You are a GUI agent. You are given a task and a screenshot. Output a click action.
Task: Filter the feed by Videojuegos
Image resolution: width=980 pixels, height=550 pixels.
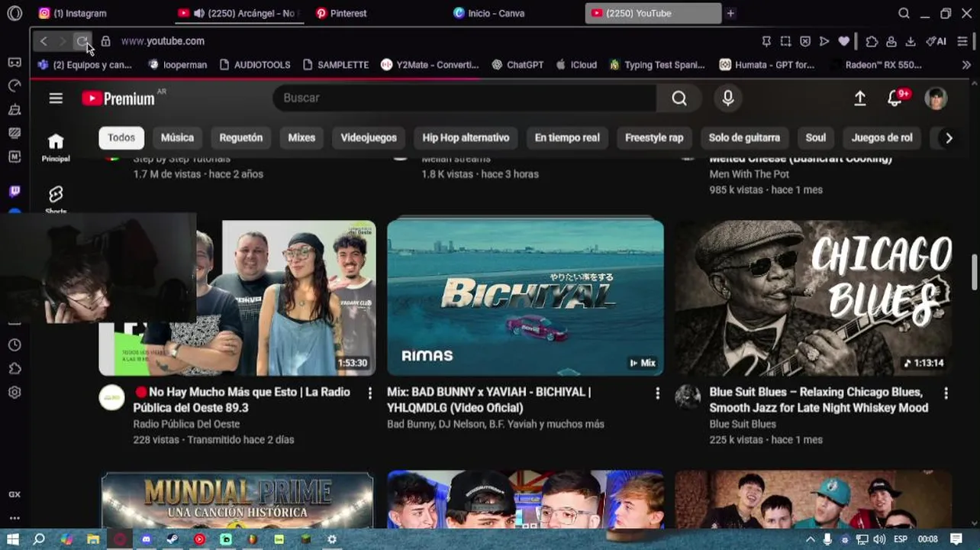click(x=369, y=137)
